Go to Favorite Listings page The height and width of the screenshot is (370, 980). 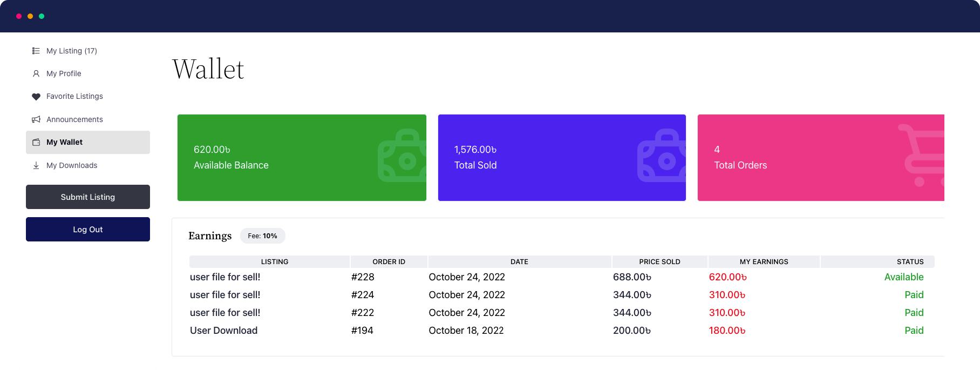pyautogui.click(x=74, y=96)
